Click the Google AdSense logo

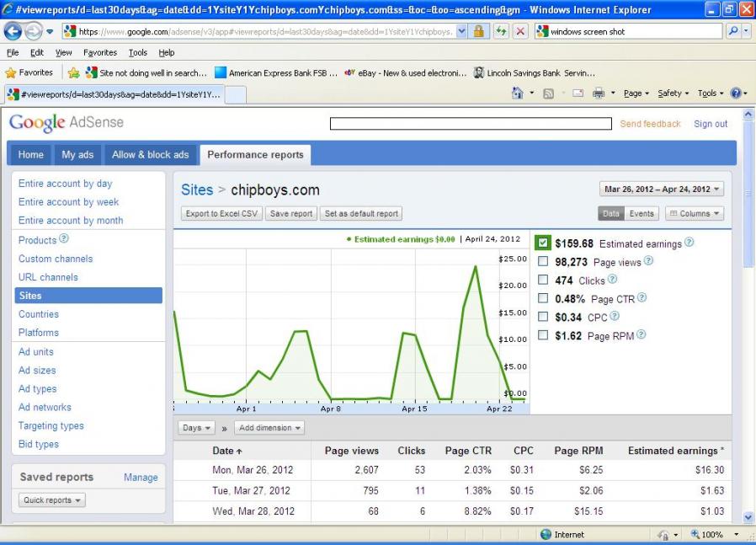pyautogui.click(x=67, y=122)
